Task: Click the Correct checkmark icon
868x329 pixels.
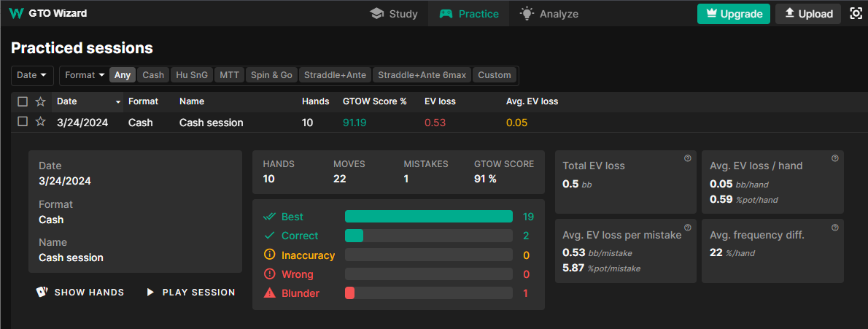Action: [270, 236]
